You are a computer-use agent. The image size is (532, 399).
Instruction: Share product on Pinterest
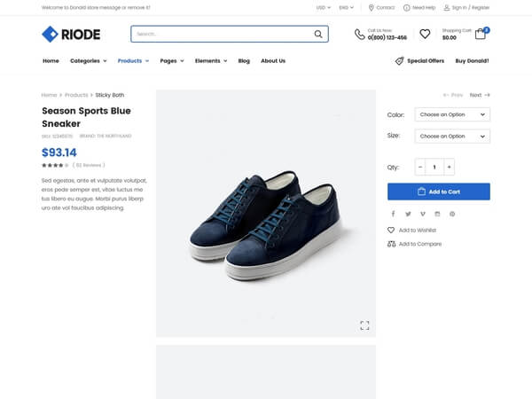(452, 214)
